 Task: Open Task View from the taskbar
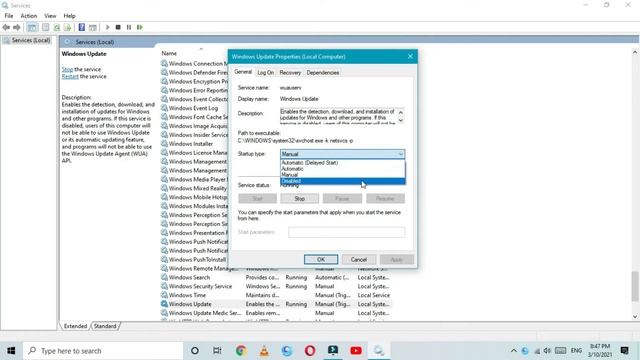tap(217, 351)
